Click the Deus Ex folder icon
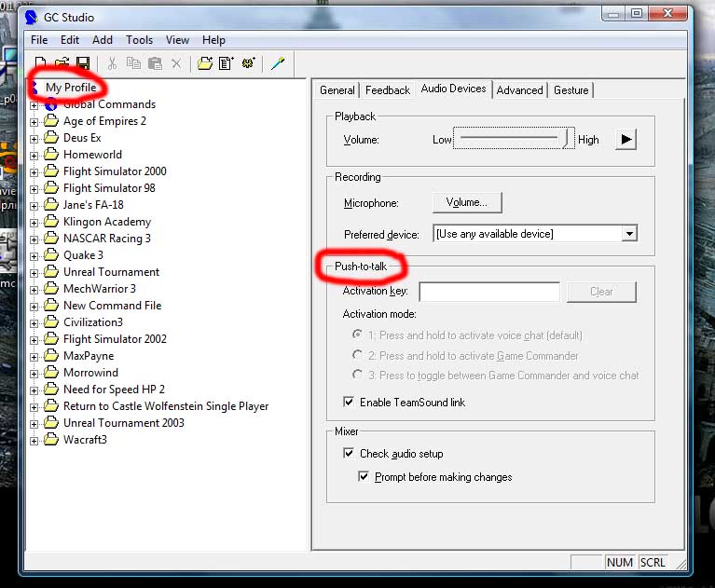This screenshot has width=715, height=588. pyautogui.click(x=51, y=138)
